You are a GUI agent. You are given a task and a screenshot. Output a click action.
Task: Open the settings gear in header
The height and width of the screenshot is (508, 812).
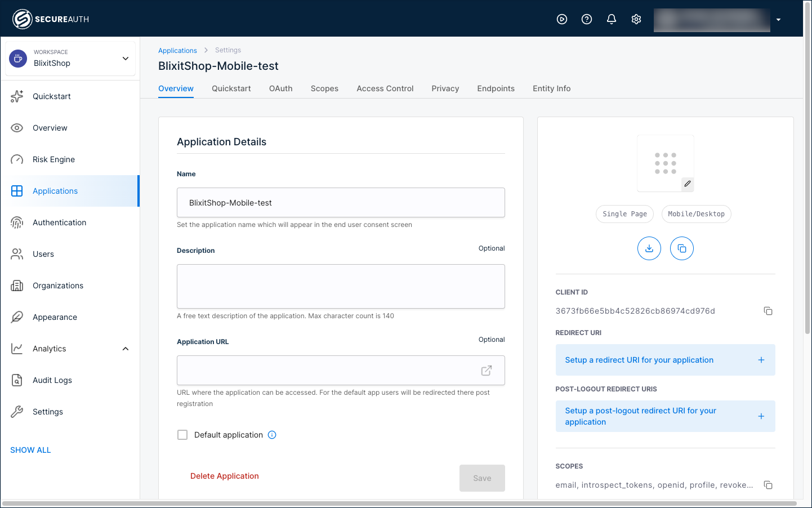[x=636, y=19]
